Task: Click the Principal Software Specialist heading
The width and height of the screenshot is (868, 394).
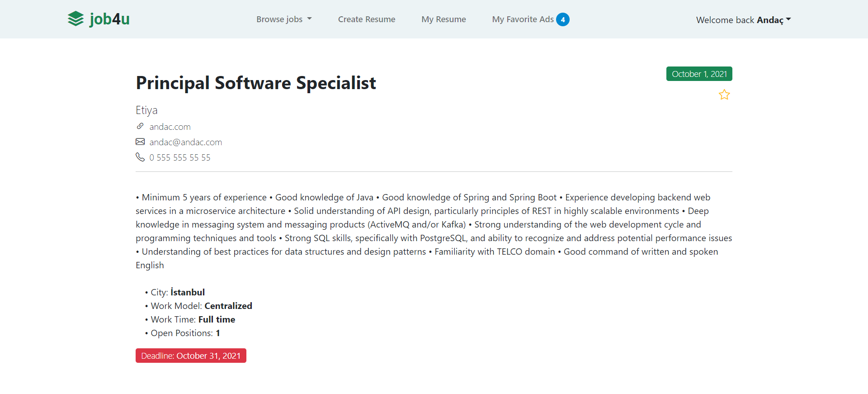Action: point(256,83)
